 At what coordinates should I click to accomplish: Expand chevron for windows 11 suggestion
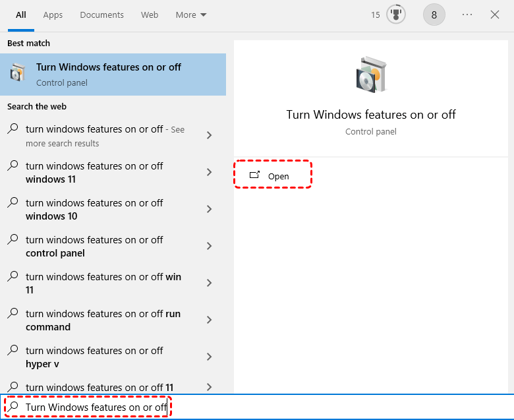click(x=209, y=173)
